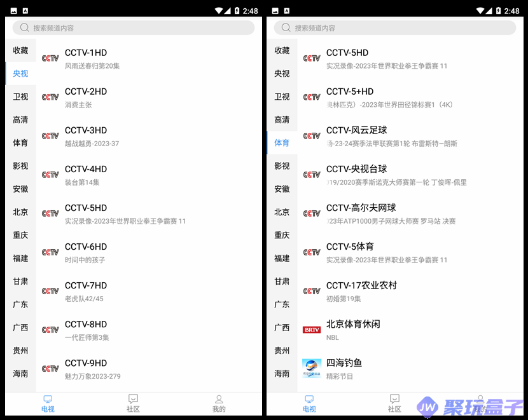Open the CCTV-5HD channel on the left screen

[149, 214]
